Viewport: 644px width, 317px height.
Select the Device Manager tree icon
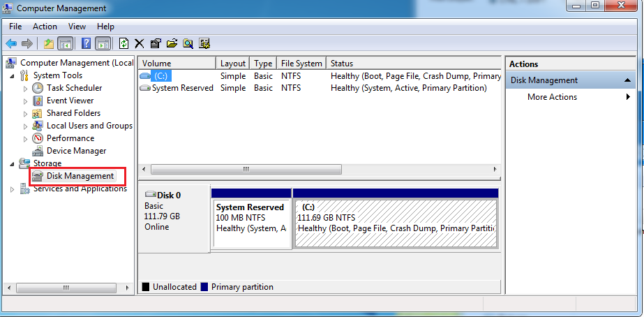pos(38,151)
